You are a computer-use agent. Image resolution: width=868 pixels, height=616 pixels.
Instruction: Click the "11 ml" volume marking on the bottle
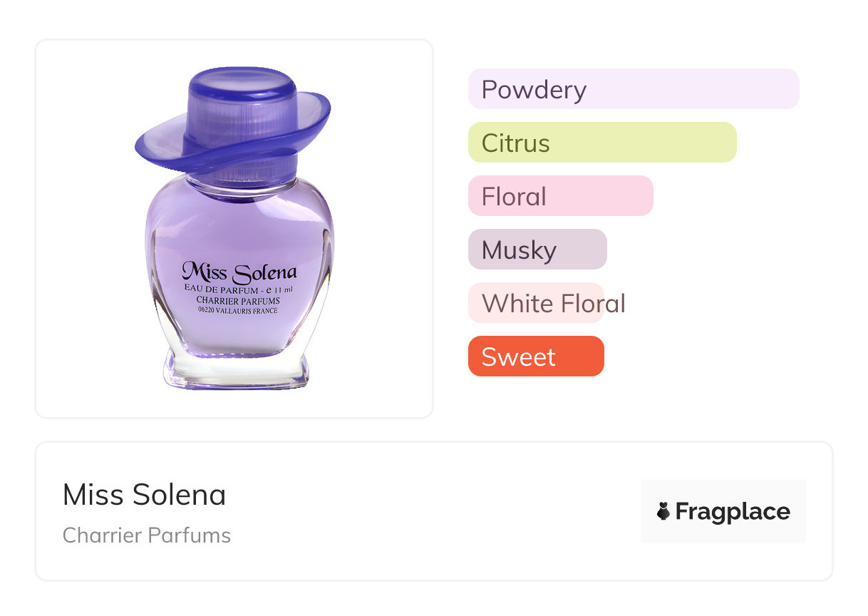[284, 289]
